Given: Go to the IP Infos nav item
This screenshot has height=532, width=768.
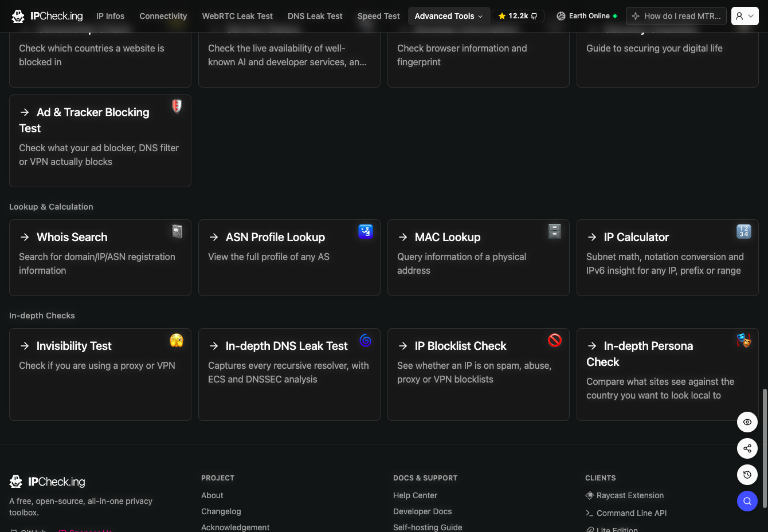Looking at the screenshot, I should click(x=111, y=16).
